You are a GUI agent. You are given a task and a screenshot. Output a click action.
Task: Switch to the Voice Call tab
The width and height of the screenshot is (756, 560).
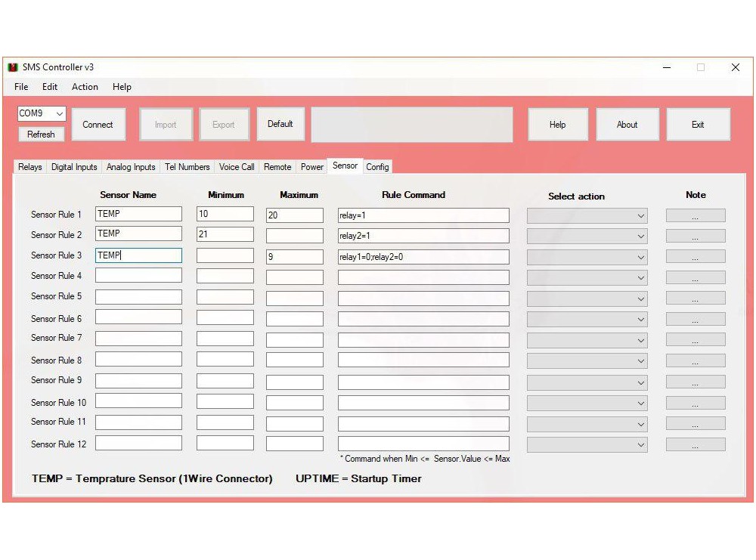tap(237, 167)
